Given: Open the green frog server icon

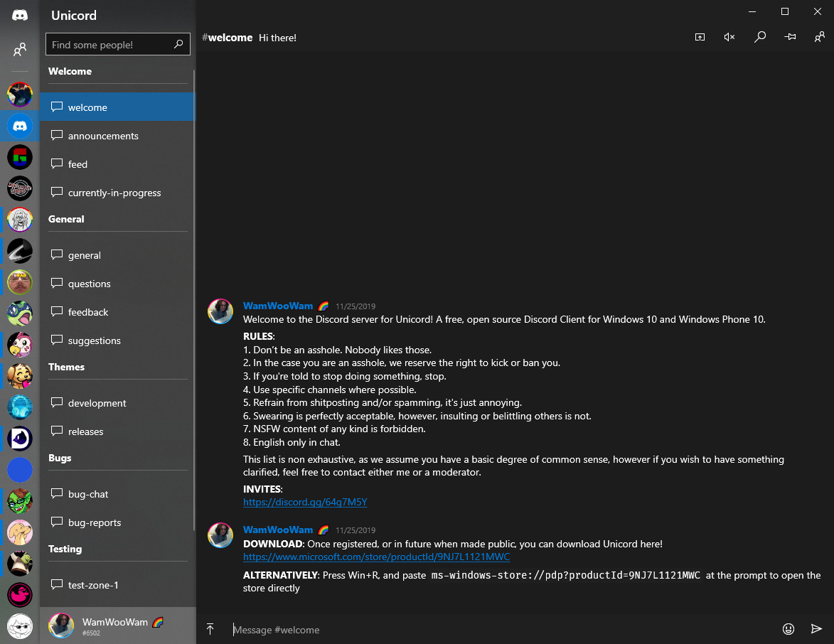Looking at the screenshot, I should 20,313.
